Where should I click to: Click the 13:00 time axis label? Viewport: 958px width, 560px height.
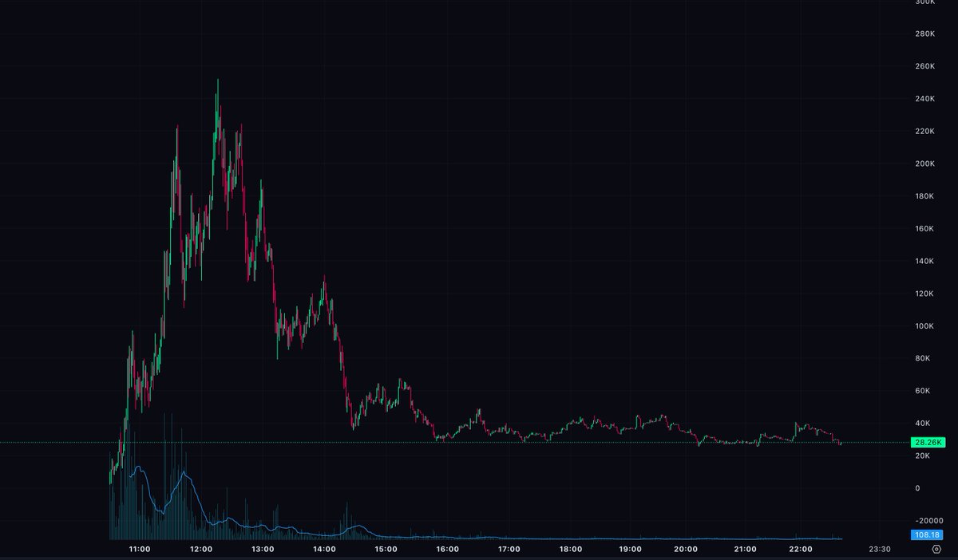tap(263, 550)
